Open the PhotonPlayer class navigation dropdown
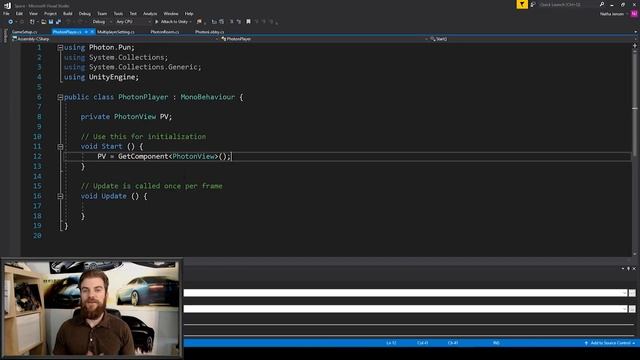This screenshot has width=640, height=360. pos(324,39)
